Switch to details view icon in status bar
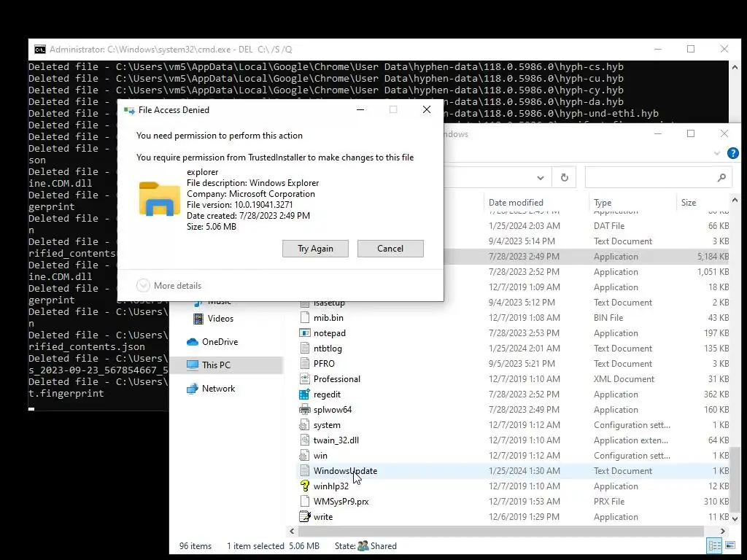747x560 pixels. 714,545
